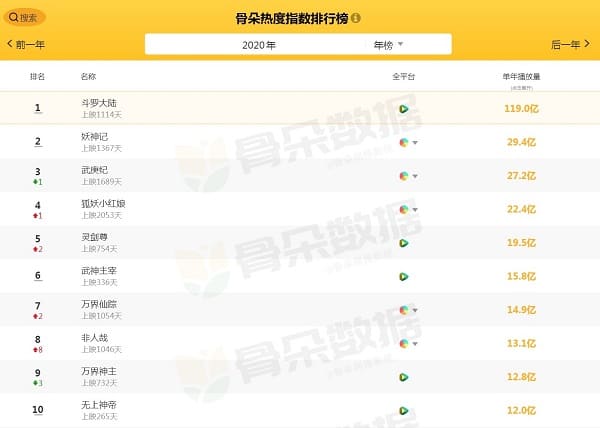Open the 年榜 chart type dropdown

[x=388, y=45]
